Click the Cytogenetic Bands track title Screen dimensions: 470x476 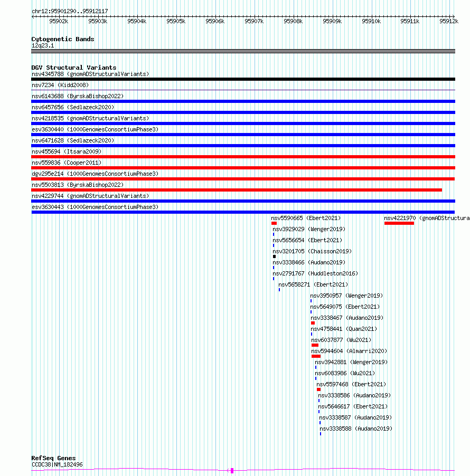pos(63,39)
